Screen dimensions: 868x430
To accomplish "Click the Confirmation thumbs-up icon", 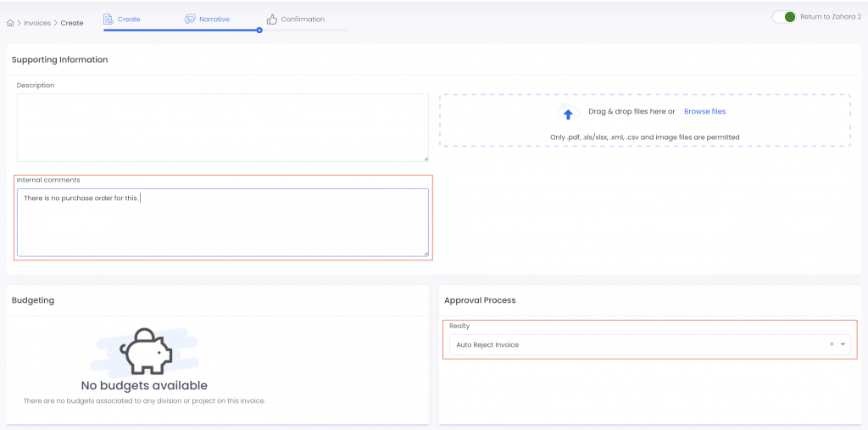I will pos(272,20).
